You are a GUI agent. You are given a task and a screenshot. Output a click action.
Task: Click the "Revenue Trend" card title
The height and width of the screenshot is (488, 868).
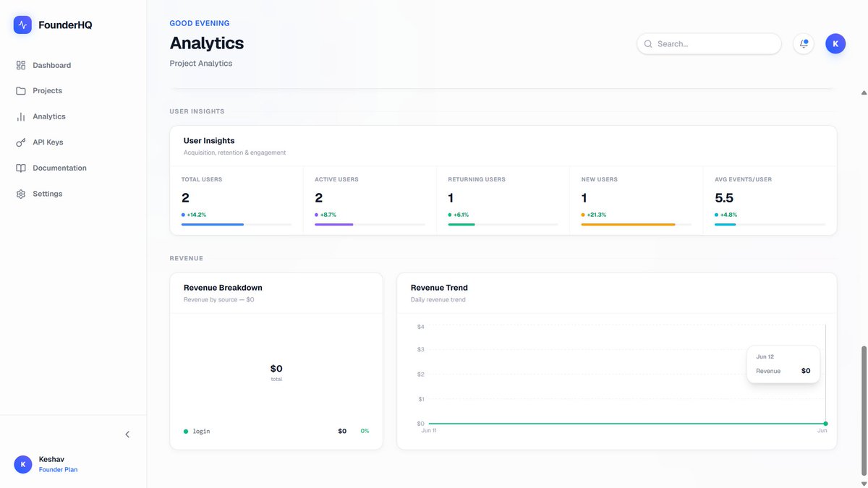pos(439,288)
